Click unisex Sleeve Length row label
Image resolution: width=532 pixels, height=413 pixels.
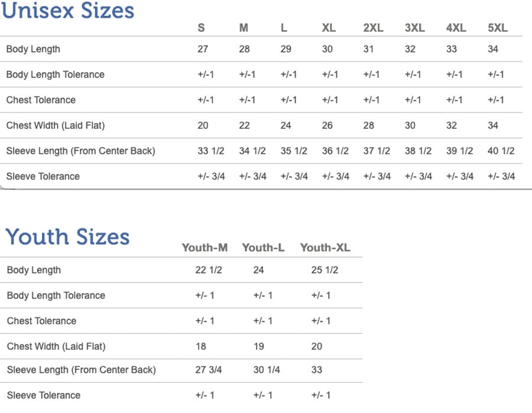(x=80, y=151)
